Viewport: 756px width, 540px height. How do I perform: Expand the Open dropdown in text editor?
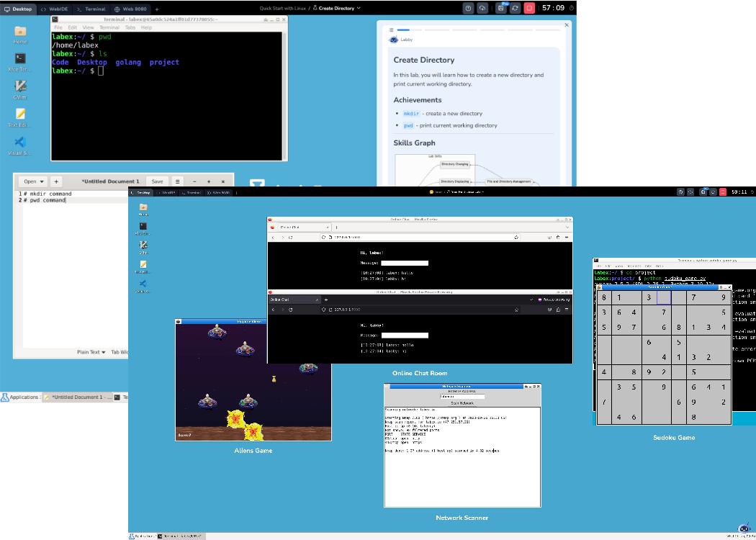34,181
